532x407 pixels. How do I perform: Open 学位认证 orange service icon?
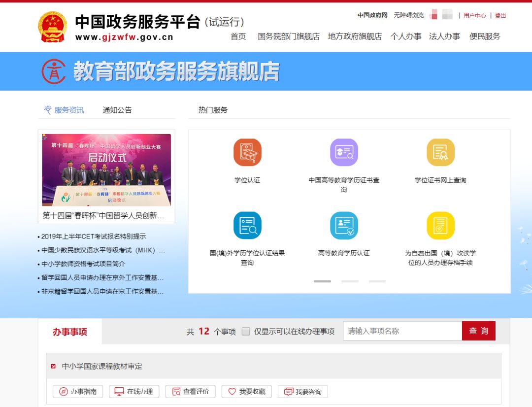(247, 152)
